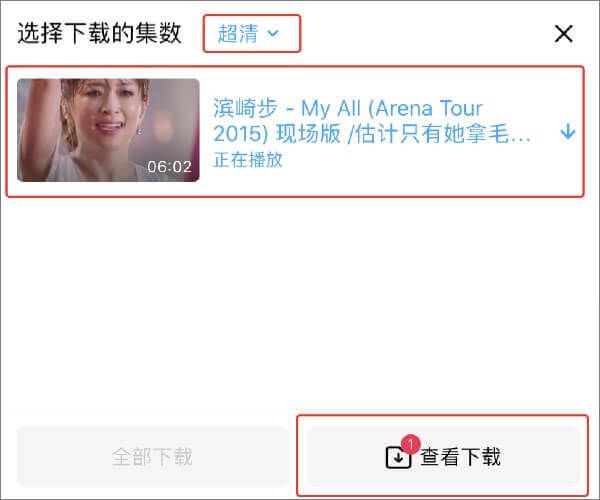
Task: Tap the 查看下载 button
Action: pyautogui.click(x=443, y=457)
